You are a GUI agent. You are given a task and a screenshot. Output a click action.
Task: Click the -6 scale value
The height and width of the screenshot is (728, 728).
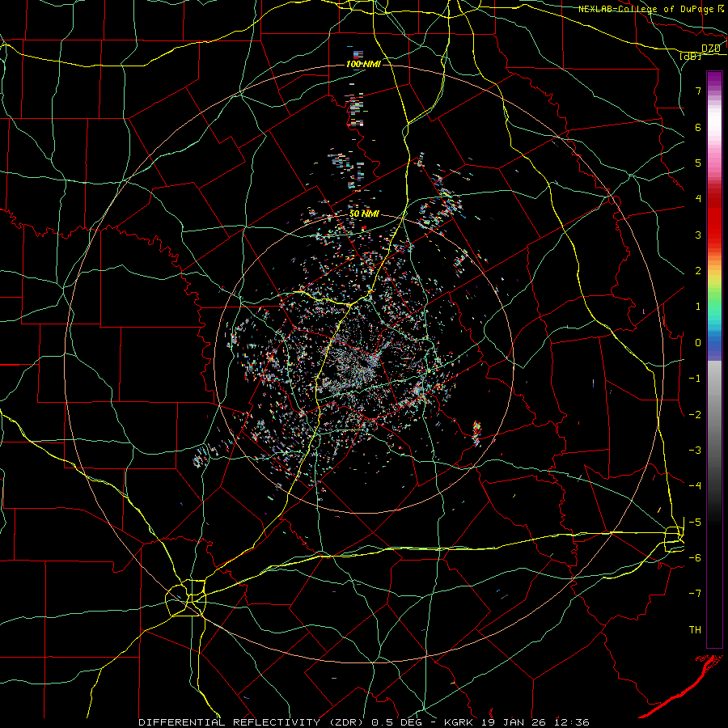tap(695, 557)
